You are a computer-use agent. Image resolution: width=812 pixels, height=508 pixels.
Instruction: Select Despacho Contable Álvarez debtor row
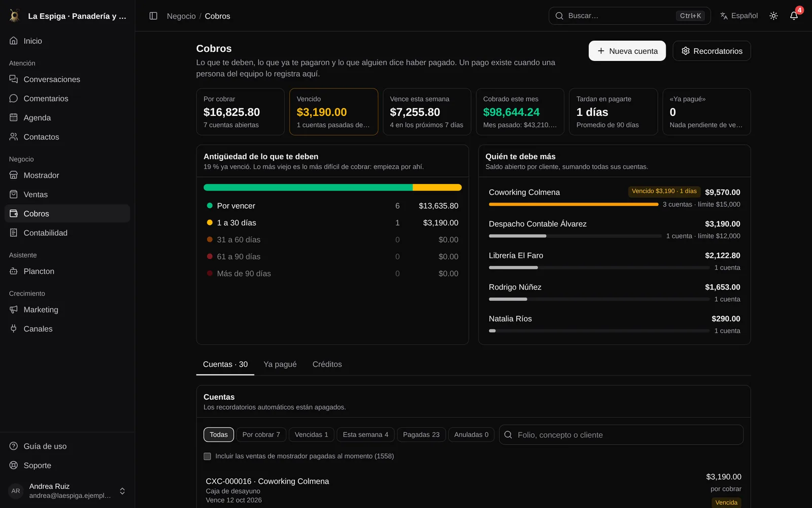tap(614, 230)
